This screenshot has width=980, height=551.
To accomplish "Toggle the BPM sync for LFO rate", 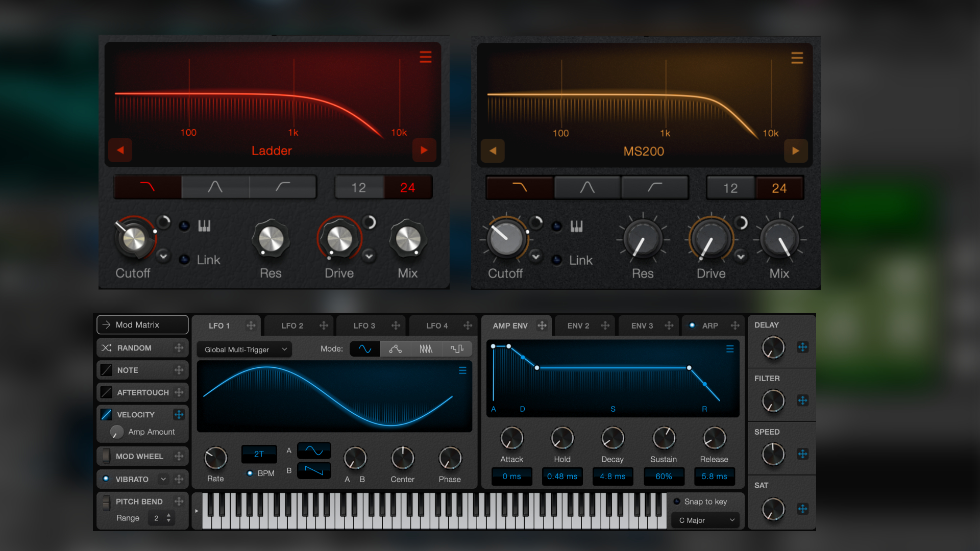I will pos(250,473).
